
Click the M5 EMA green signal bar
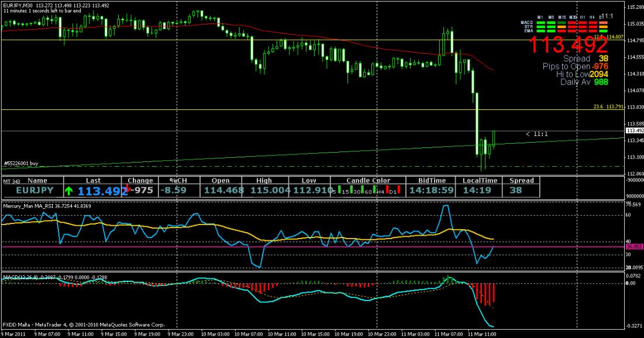[x=552, y=30]
